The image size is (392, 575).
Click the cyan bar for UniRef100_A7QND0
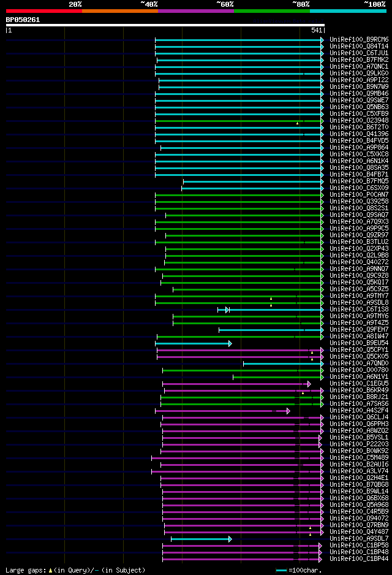coord(284,364)
